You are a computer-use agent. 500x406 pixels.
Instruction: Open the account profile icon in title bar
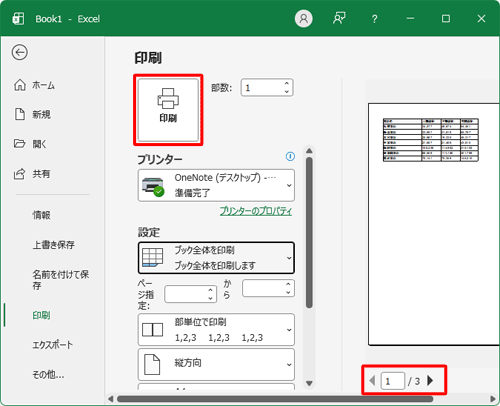click(303, 18)
